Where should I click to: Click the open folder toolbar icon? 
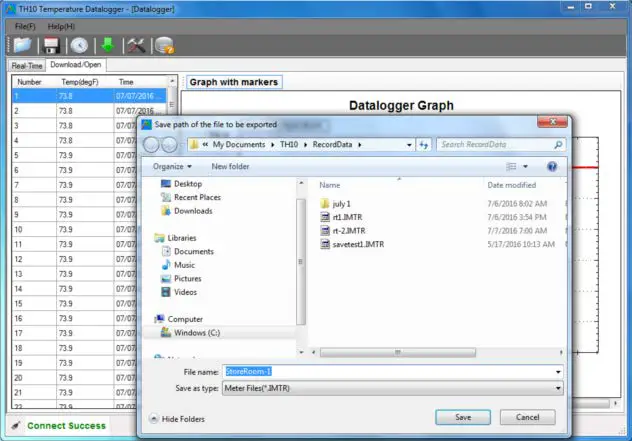click(22, 45)
